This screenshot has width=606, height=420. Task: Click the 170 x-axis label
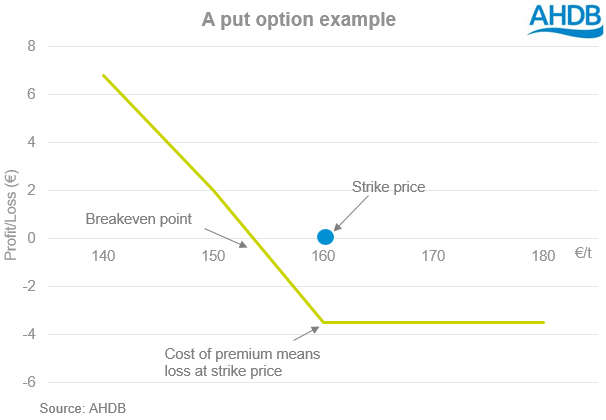tap(432, 257)
